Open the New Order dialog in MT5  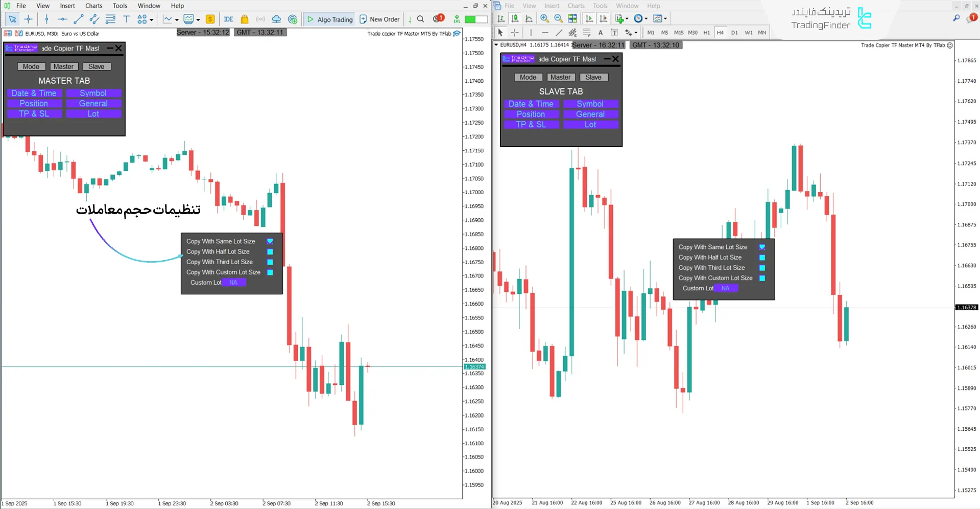click(x=379, y=19)
